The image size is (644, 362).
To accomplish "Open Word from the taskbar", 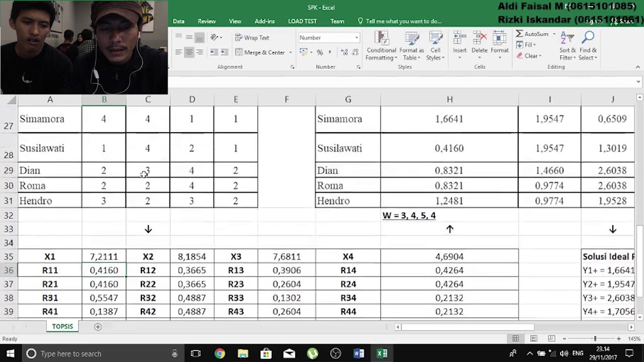I will (x=359, y=353).
